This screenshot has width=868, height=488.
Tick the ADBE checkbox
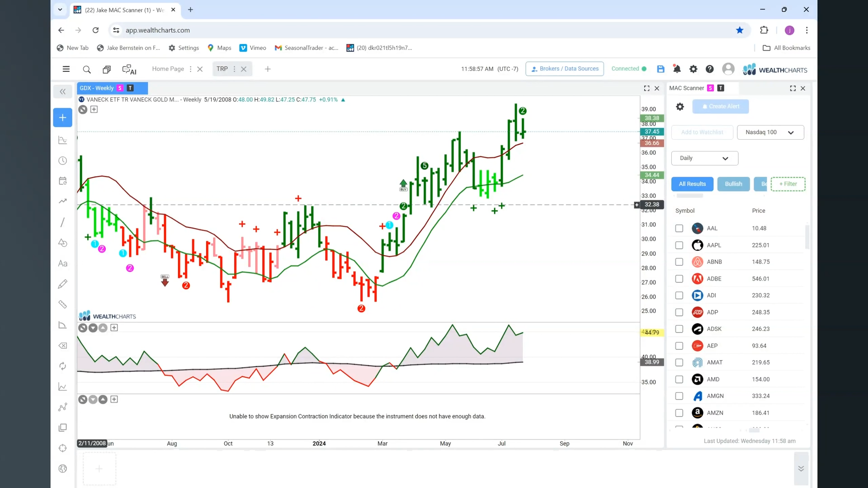pos(679,279)
